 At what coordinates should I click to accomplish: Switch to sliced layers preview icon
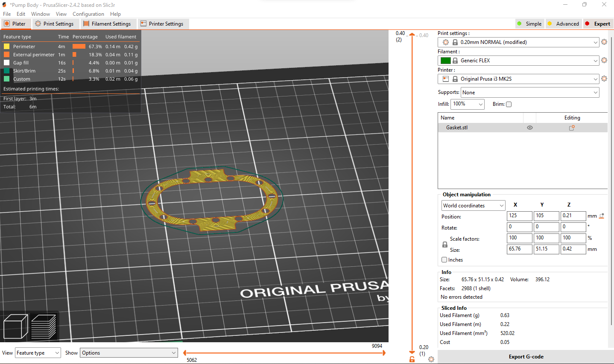pos(44,327)
